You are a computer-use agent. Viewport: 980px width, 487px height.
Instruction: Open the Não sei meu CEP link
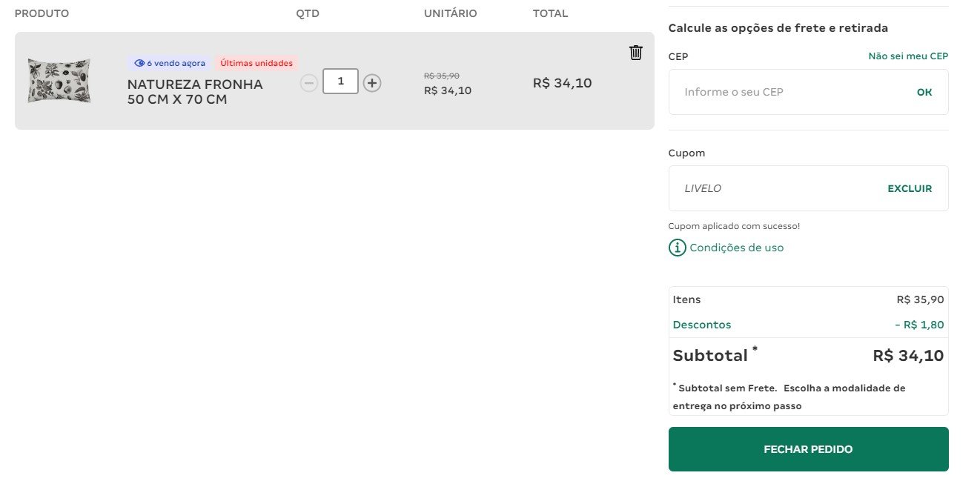point(908,56)
